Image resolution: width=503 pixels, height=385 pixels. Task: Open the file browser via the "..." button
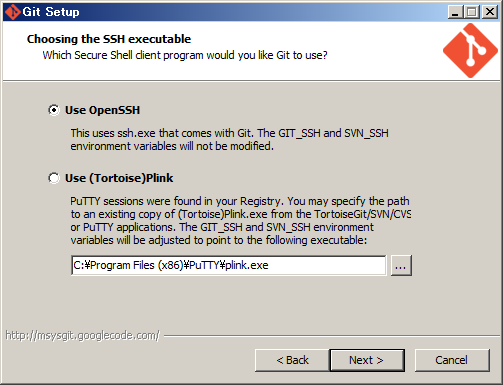[x=401, y=266]
